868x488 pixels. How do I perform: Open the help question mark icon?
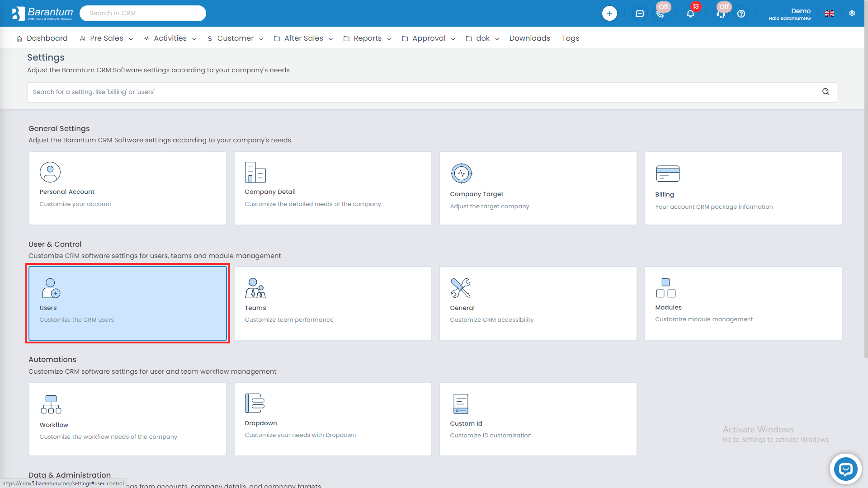pyautogui.click(x=741, y=14)
